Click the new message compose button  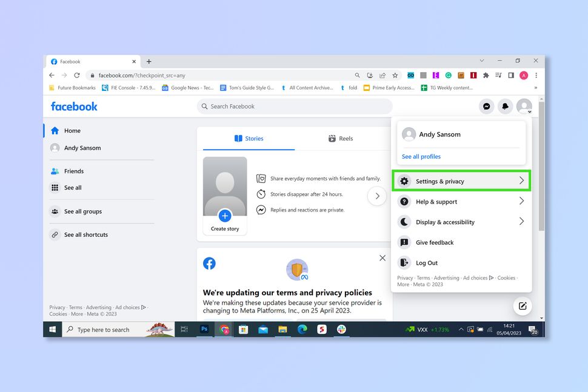[523, 306]
